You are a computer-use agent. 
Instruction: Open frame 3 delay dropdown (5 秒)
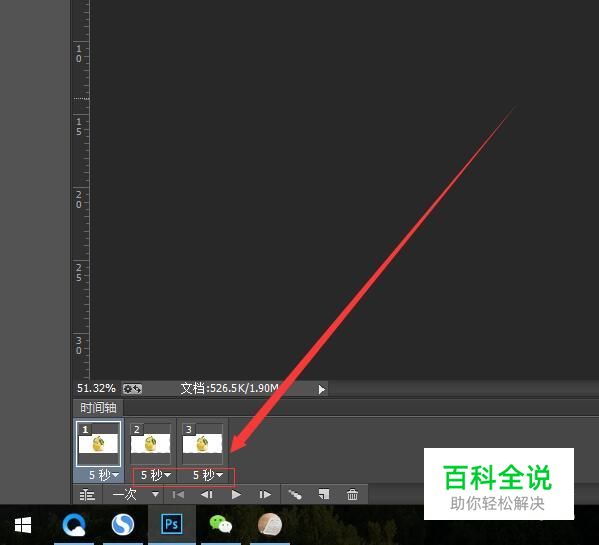pos(207,475)
